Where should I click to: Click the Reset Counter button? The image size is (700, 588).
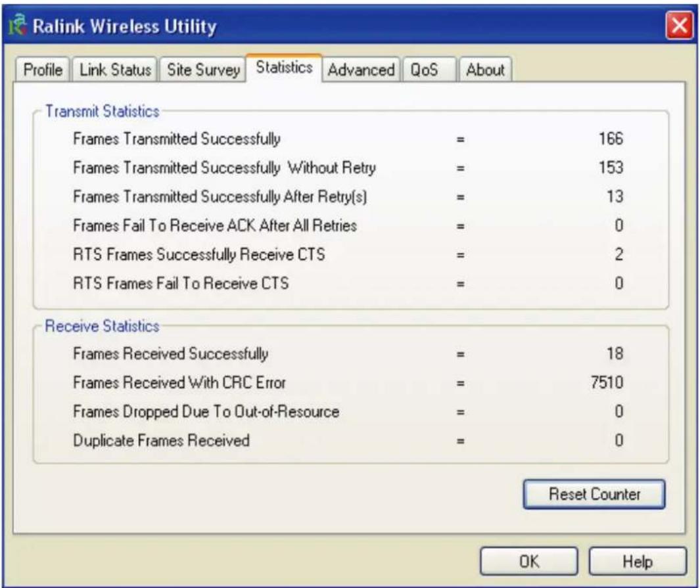point(594,494)
